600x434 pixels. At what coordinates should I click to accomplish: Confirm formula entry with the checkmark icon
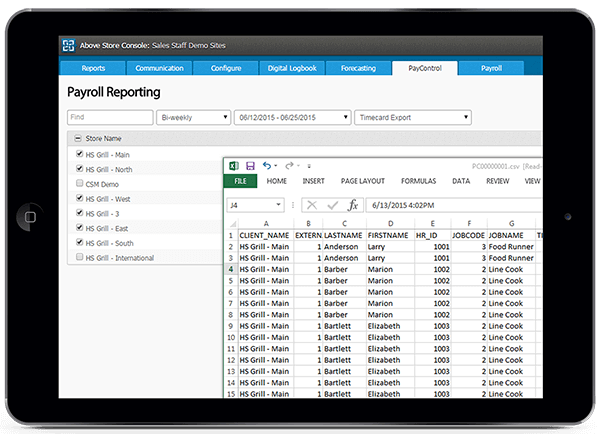click(x=333, y=205)
